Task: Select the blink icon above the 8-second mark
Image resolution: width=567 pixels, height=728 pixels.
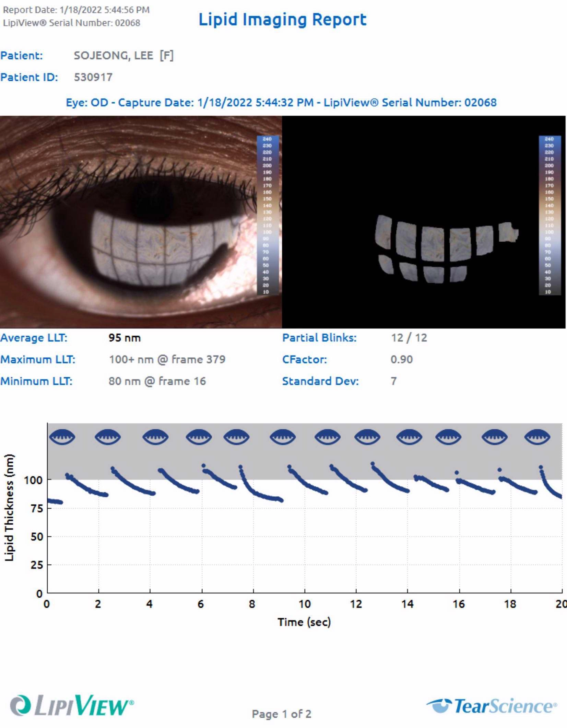Action: (236, 437)
